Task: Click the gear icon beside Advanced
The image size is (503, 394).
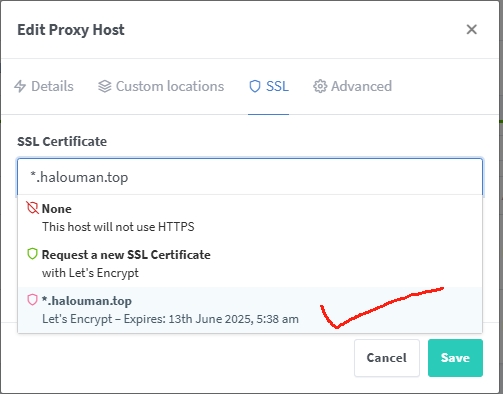Action: [320, 86]
